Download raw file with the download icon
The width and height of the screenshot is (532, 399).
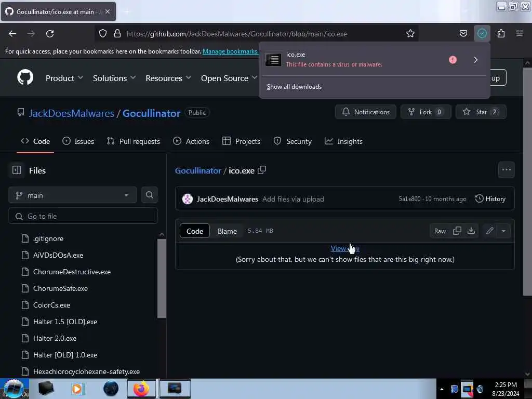471,231
